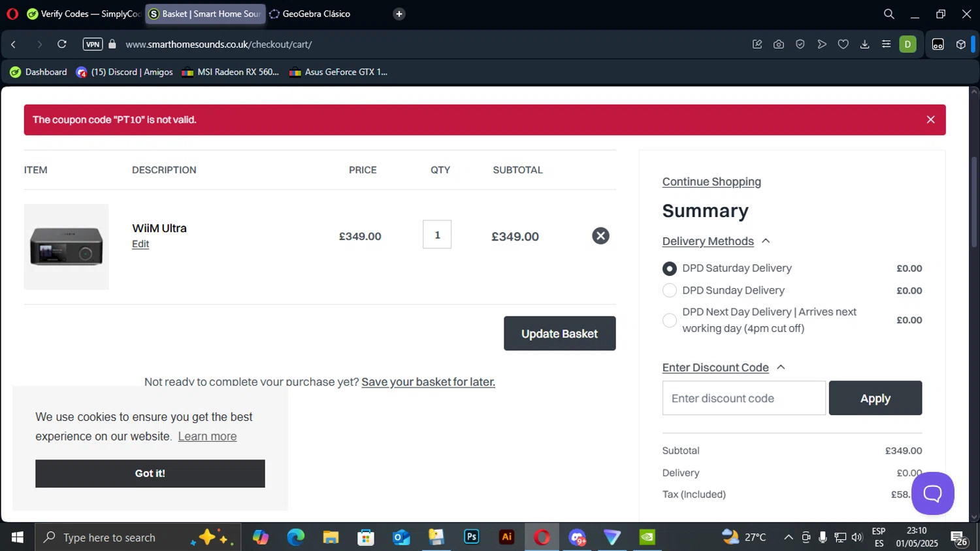Select DPD Saturday Delivery option
980x551 pixels.
pos(669,269)
